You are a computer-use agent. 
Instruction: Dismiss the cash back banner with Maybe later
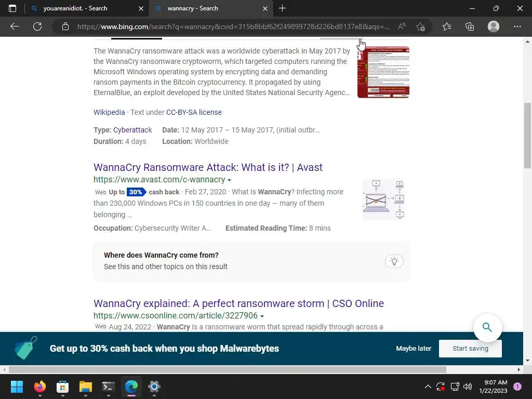click(414, 349)
